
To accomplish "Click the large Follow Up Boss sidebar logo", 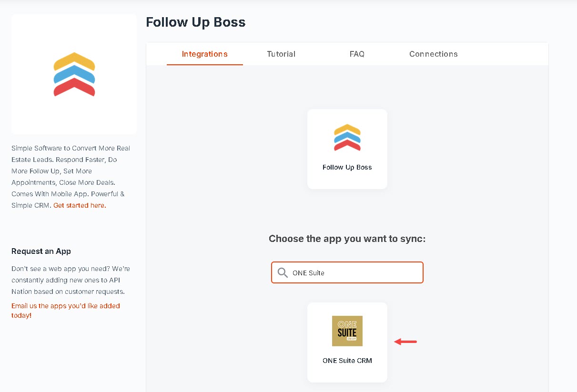I will click(x=74, y=74).
